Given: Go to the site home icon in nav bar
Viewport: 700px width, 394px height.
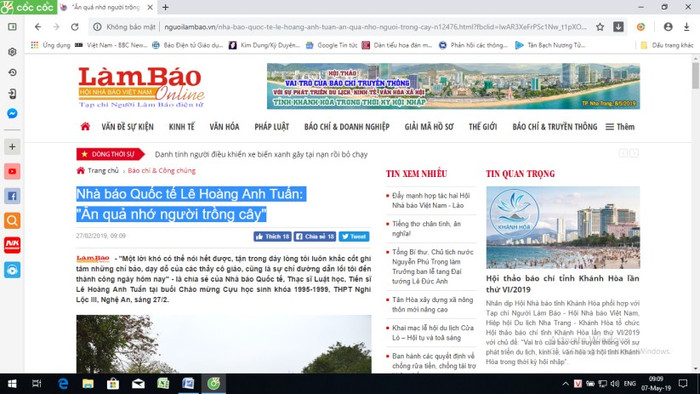Looking at the screenshot, I should point(85,126).
